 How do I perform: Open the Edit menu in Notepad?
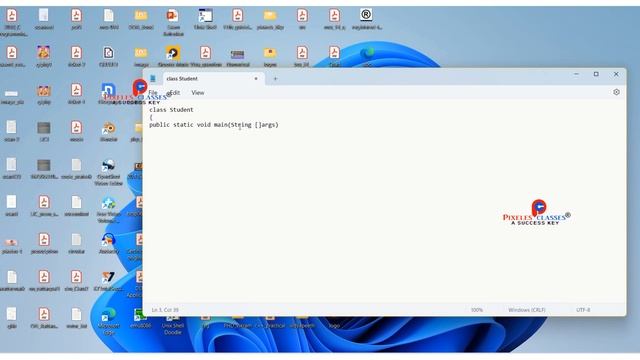(175, 93)
